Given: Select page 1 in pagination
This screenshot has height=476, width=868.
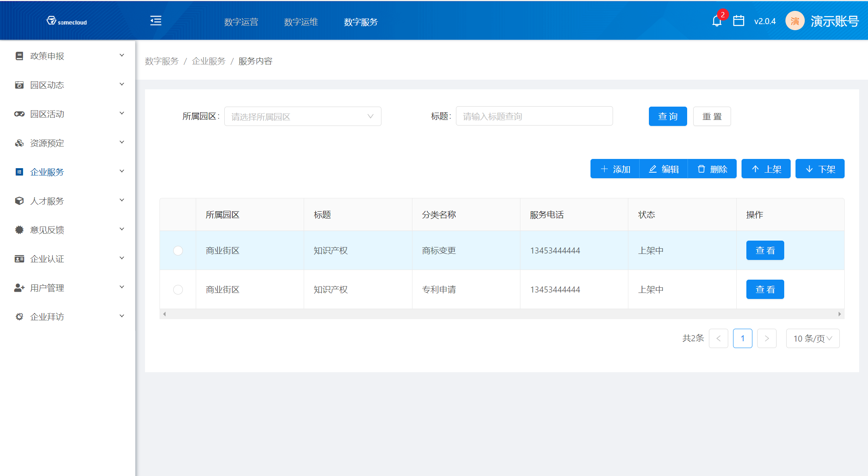Looking at the screenshot, I should [743, 338].
